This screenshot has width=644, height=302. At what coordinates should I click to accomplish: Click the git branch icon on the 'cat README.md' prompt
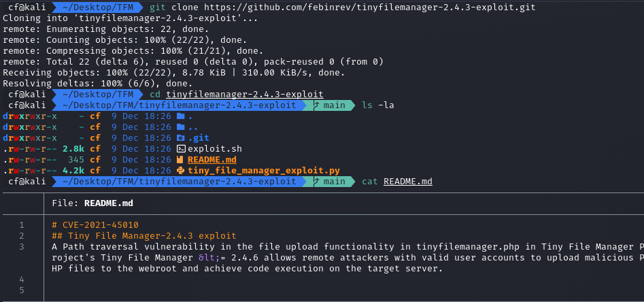[317, 182]
